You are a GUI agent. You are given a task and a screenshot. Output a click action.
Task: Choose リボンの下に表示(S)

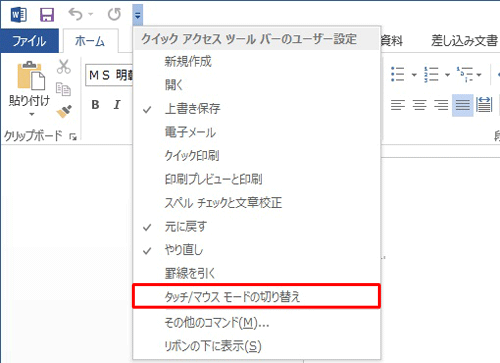click(x=256, y=346)
